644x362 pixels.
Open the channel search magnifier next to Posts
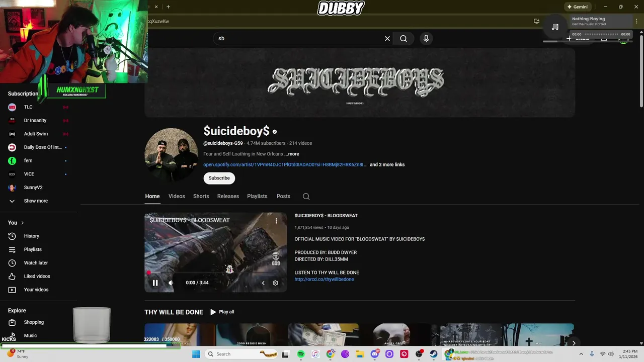(306, 197)
